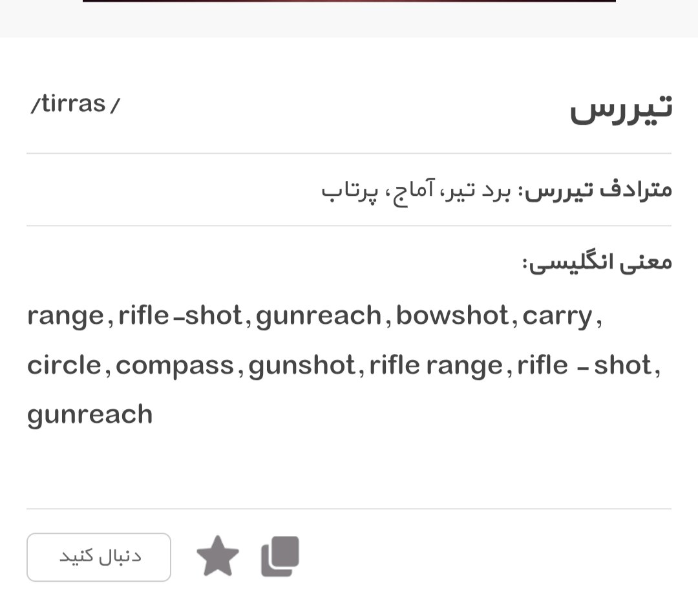Click the معنی انگلیسی heading
The image size is (698, 616).
tap(597, 262)
